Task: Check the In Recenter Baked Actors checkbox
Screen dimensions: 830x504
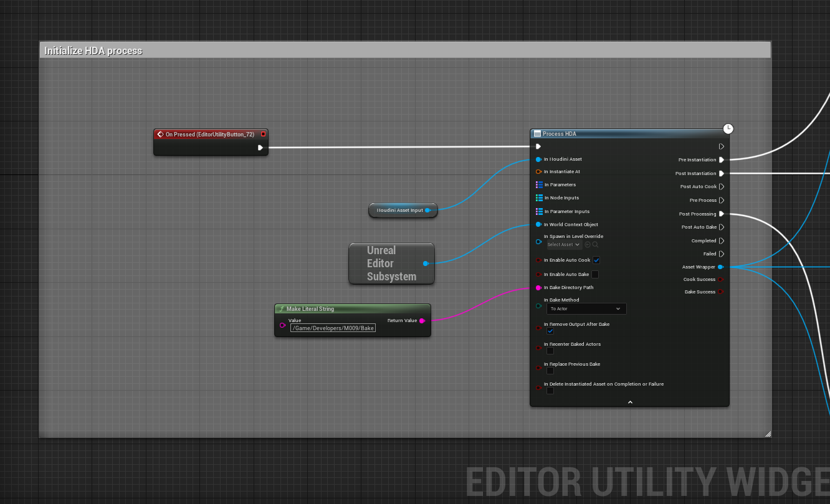Action: pos(550,351)
